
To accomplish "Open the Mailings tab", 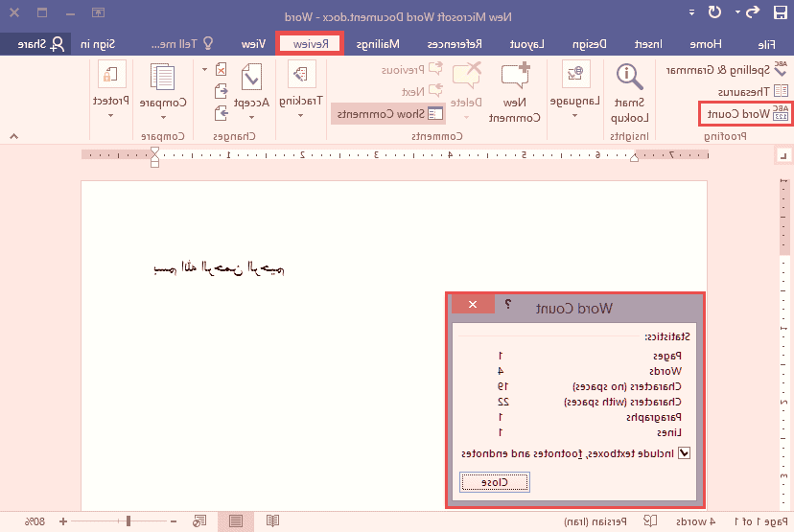I will point(378,44).
